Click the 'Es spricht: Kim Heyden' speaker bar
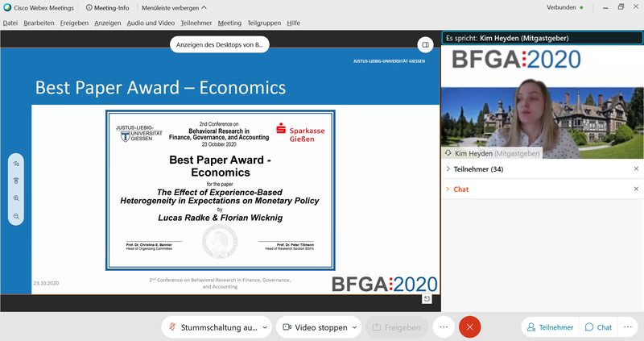 [542, 38]
